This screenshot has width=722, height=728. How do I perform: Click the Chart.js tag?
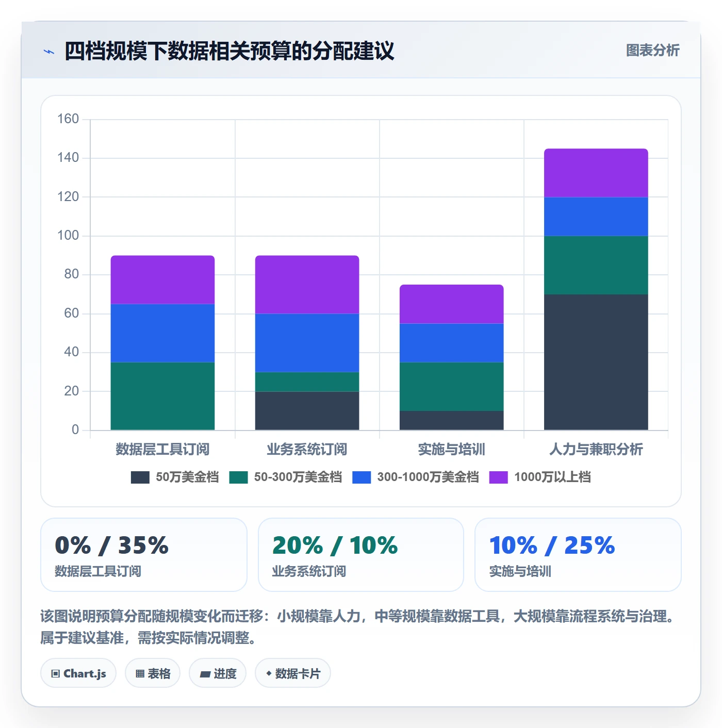[x=78, y=673]
